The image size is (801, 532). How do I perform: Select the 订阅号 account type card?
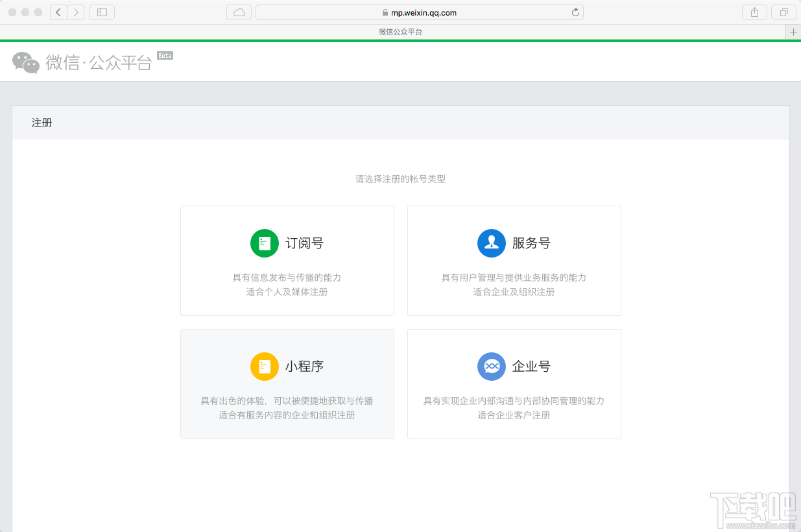pyautogui.click(x=287, y=261)
